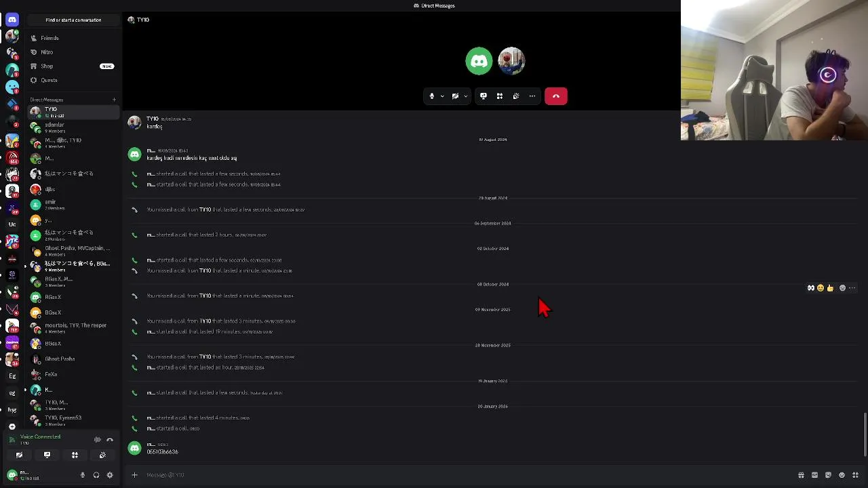868x488 pixels.
Task: Open more call options ellipsis
Action: pos(532,96)
